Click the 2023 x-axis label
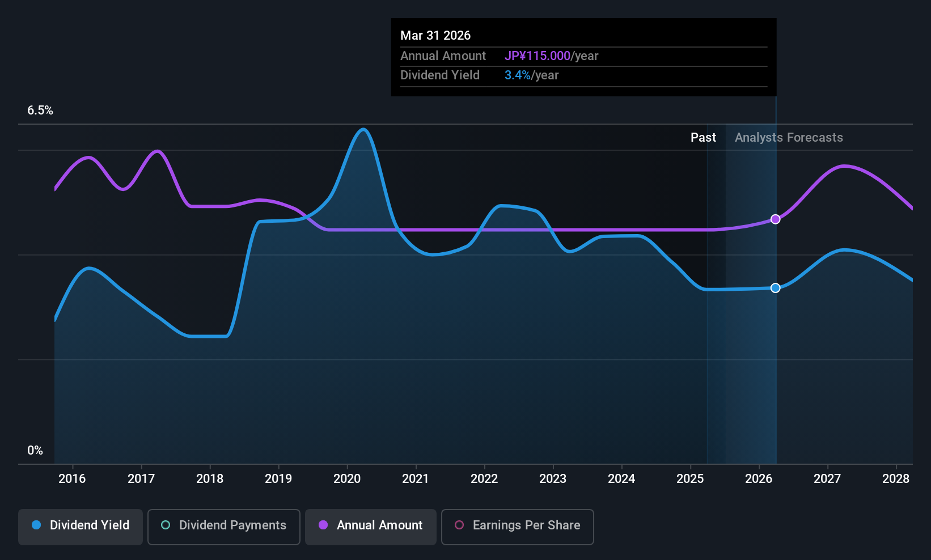Screen dimensions: 931x560 [x=553, y=479]
